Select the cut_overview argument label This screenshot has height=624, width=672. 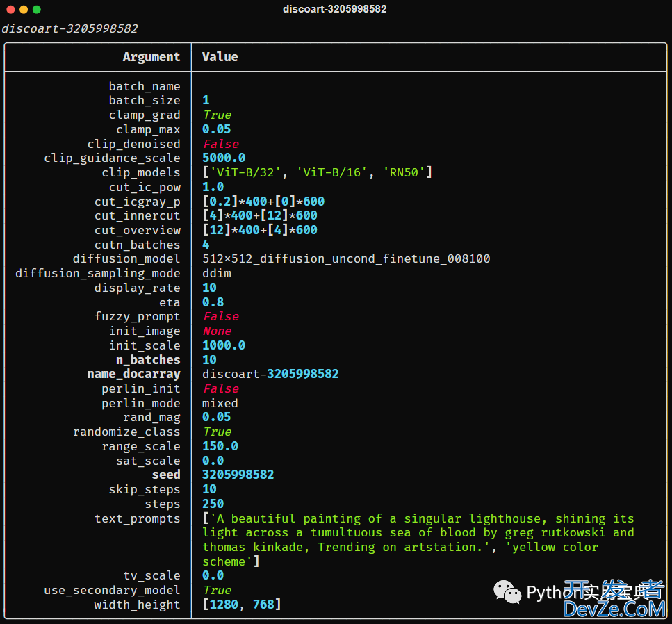(x=138, y=230)
